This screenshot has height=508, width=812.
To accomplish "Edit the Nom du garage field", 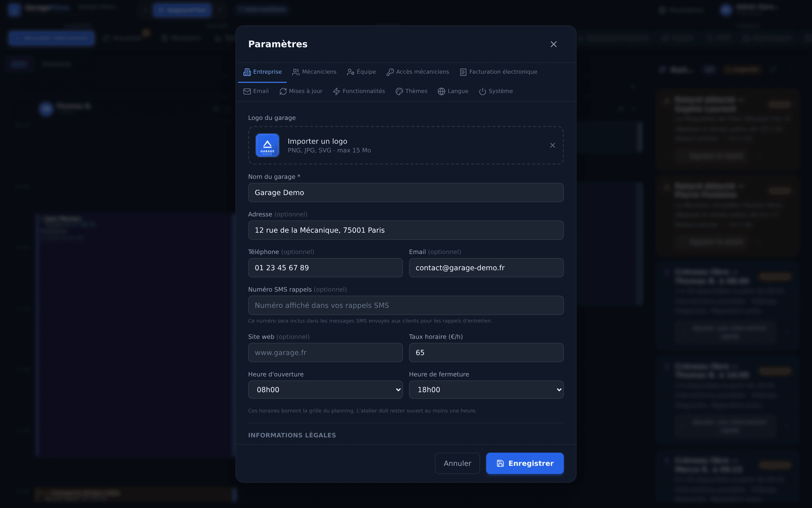I will pos(406,193).
